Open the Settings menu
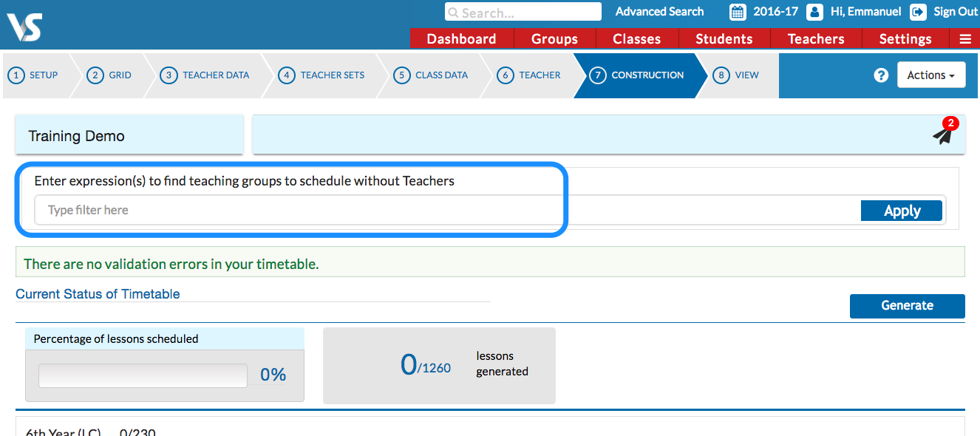Screen dimensions: 980x436 (905, 39)
